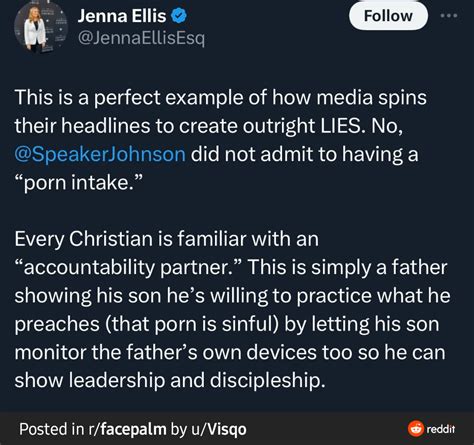Image resolution: width=474 pixels, height=445 pixels.
Task: Click the line "show leadership and discipleship."
Action: point(170,381)
